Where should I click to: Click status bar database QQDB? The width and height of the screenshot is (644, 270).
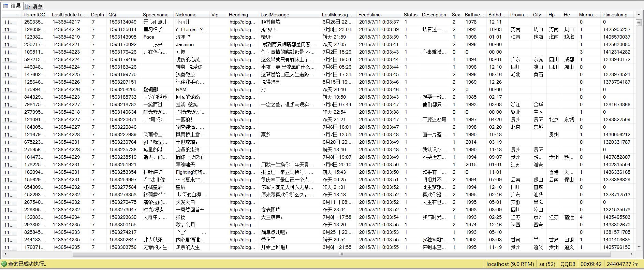pos(568,264)
